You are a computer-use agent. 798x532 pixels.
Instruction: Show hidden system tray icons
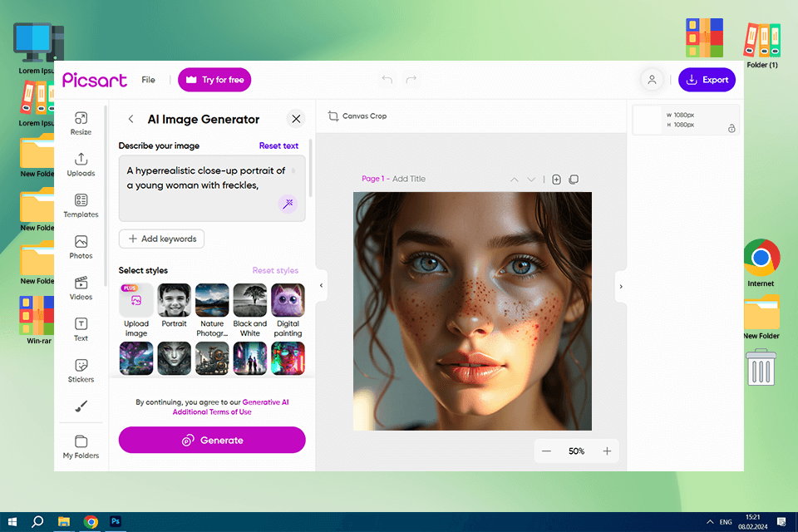pyautogui.click(x=709, y=522)
